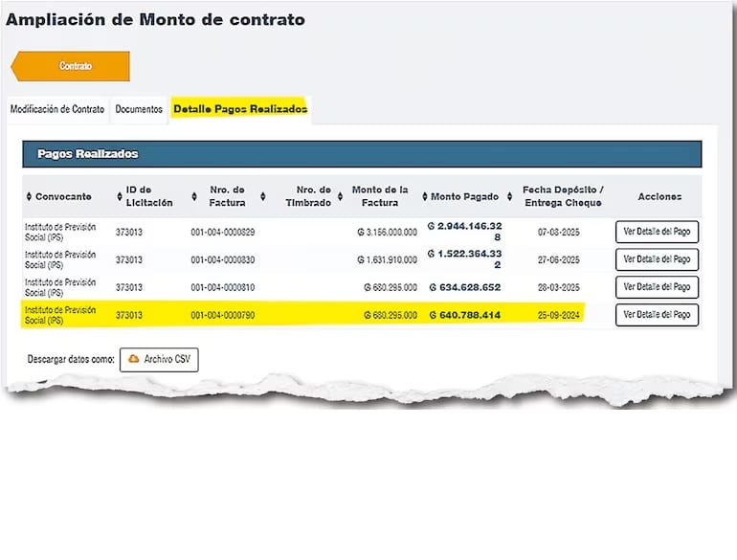View payment detail for invoice 001-004-0000829
The height and width of the screenshot is (560, 737).
coord(657,232)
